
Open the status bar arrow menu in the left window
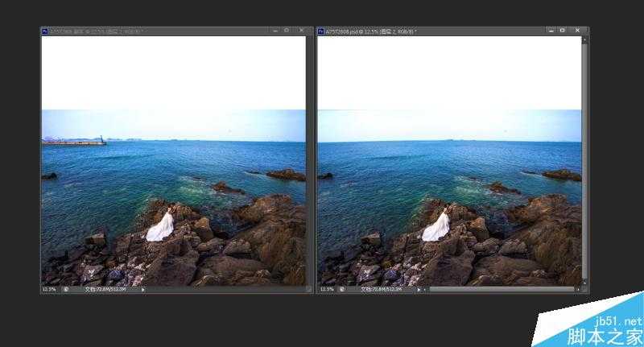pyautogui.click(x=143, y=289)
